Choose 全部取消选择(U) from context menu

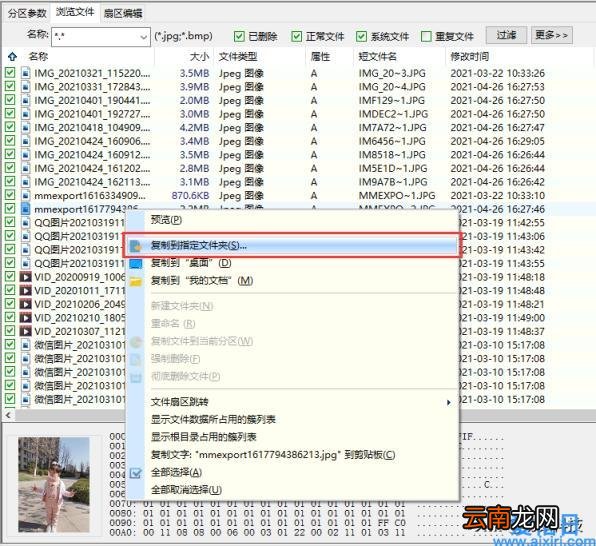pos(186,490)
